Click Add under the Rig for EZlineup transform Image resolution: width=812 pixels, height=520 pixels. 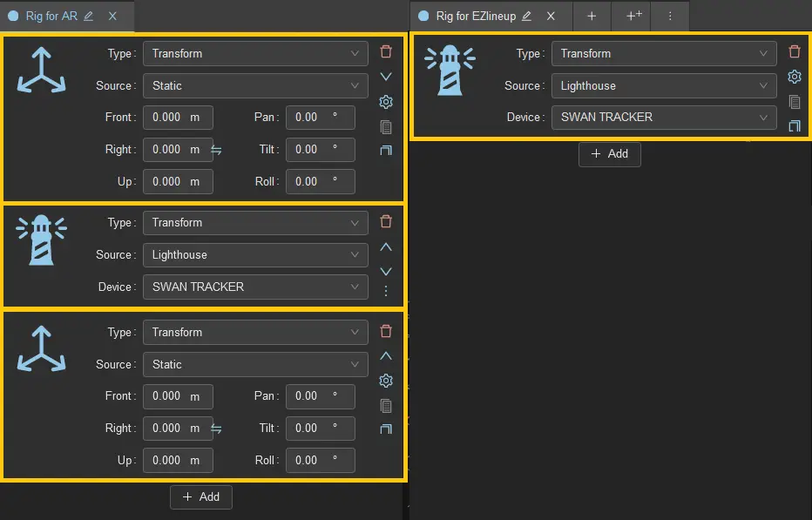pyautogui.click(x=609, y=153)
